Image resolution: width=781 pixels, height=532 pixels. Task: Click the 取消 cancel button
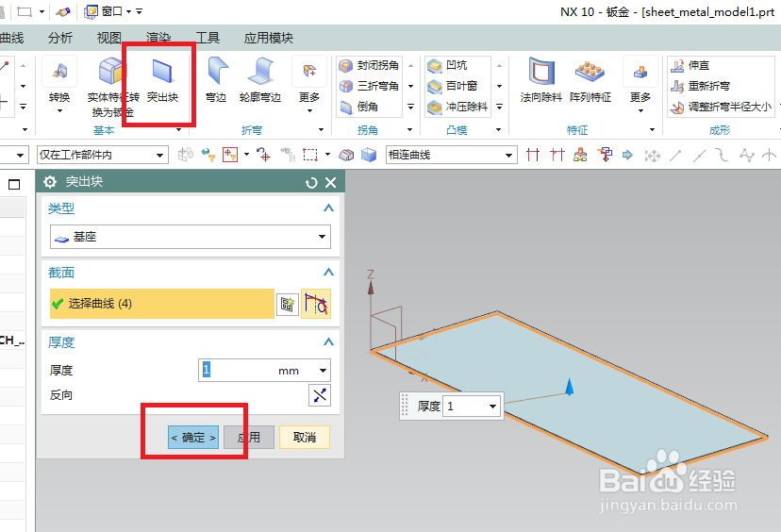pyautogui.click(x=305, y=438)
